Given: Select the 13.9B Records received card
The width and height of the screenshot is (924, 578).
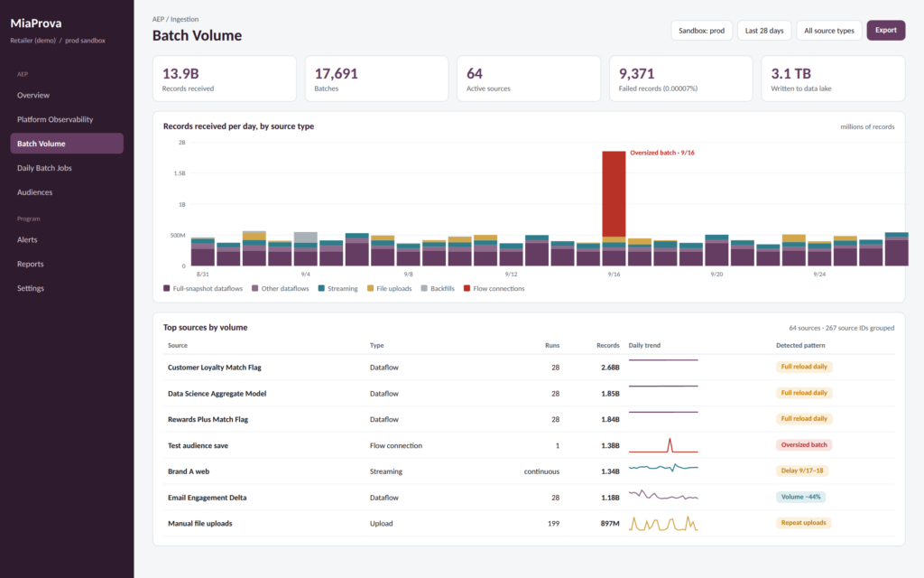Looking at the screenshot, I should 225,79.
